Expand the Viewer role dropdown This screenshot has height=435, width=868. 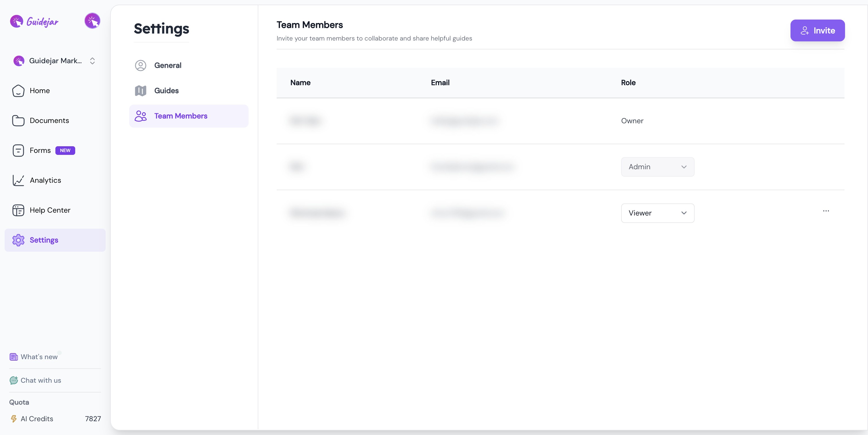657,213
